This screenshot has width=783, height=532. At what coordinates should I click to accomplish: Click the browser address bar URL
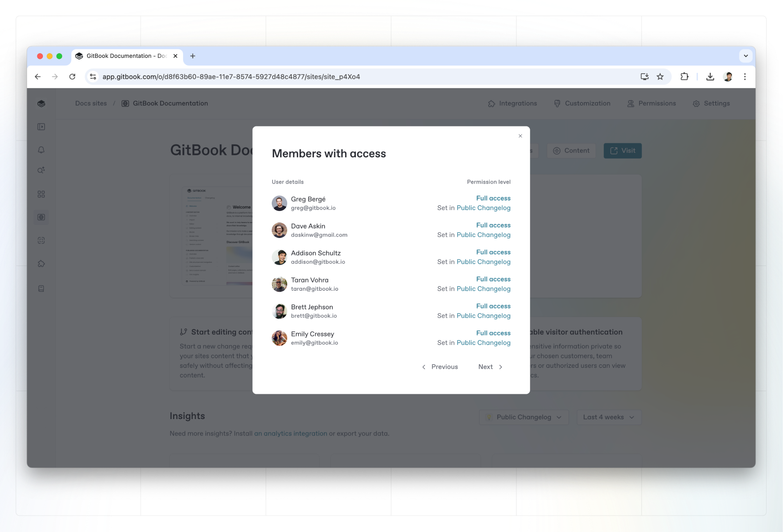231,77
